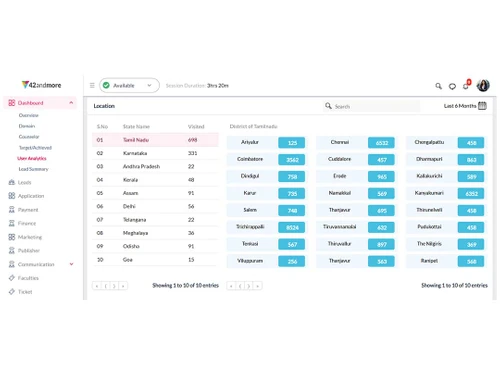Viewport: 500px width, 375px height.
Task: Select the Delhi row
Action: coord(155,206)
